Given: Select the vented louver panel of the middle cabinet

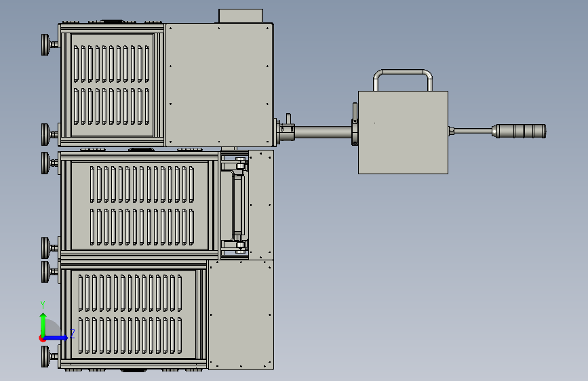Looking at the screenshot, I should [x=140, y=205].
